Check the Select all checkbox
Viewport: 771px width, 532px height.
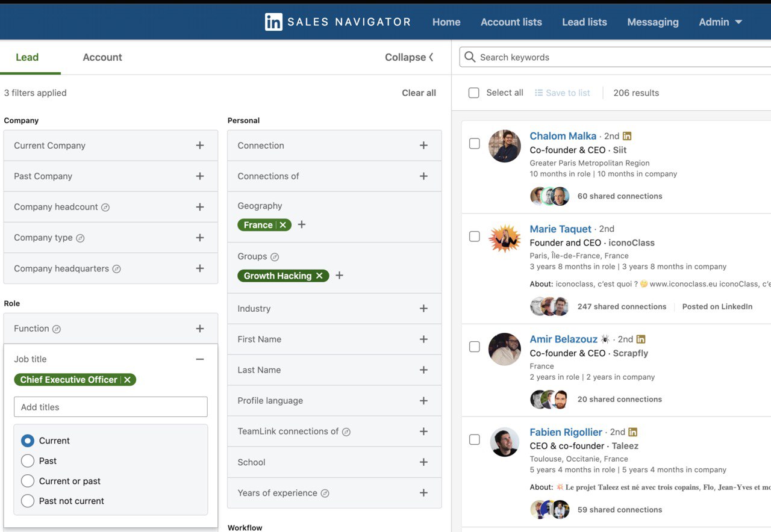point(473,93)
